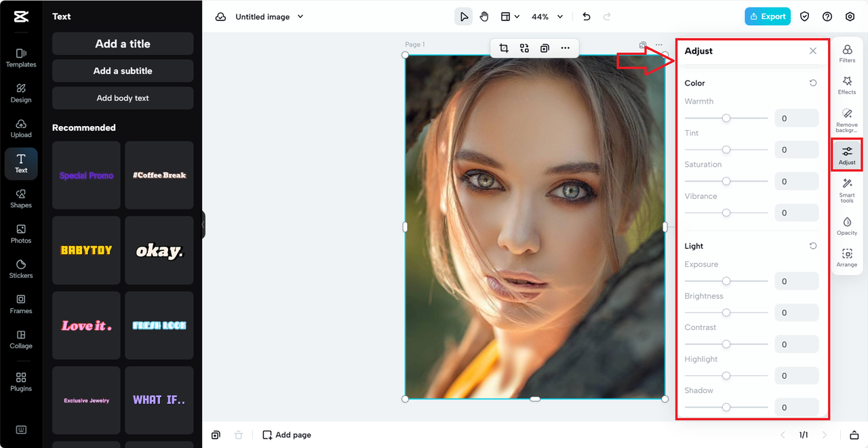Select the crop tool in floating toolbar
868x448 pixels.
[504, 48]
